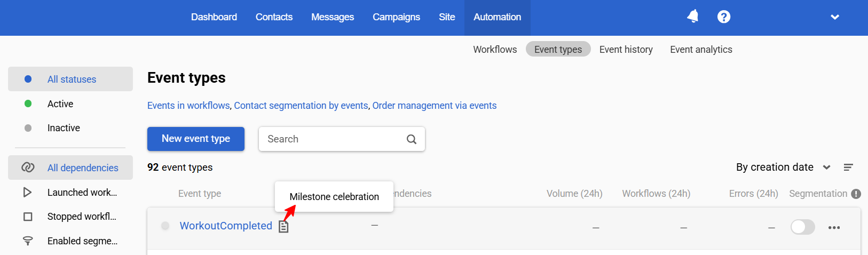
Task: Open the Site menu
Action: point(447,17)
